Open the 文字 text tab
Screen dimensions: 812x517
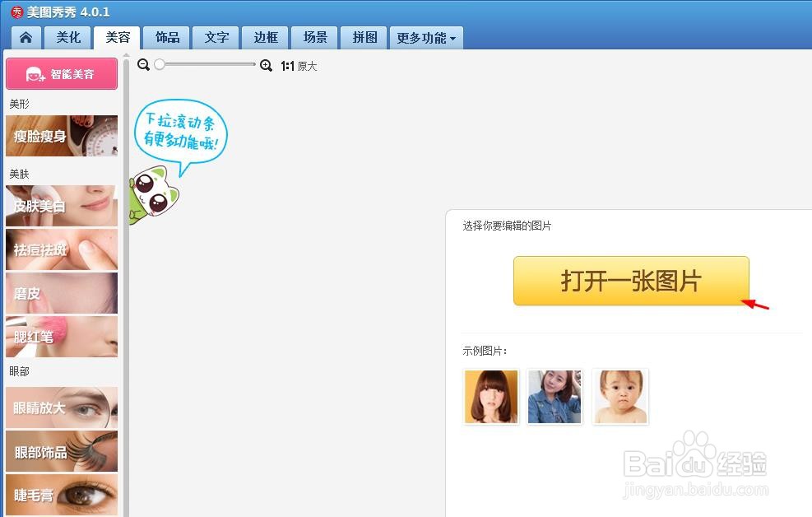pyautogui.click(x=216, y=37)
